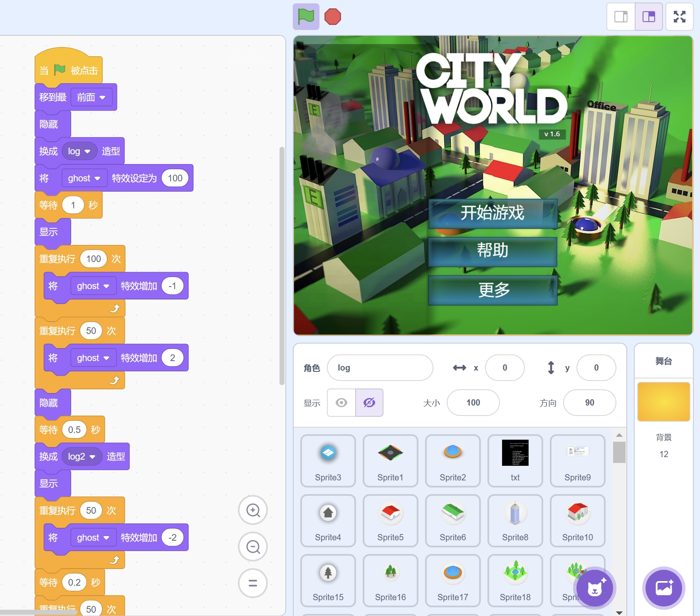Open ghost dropdown in 特效设定为 block
The width and height of the screenshot is (700, 616).
[x=84, y=178]
